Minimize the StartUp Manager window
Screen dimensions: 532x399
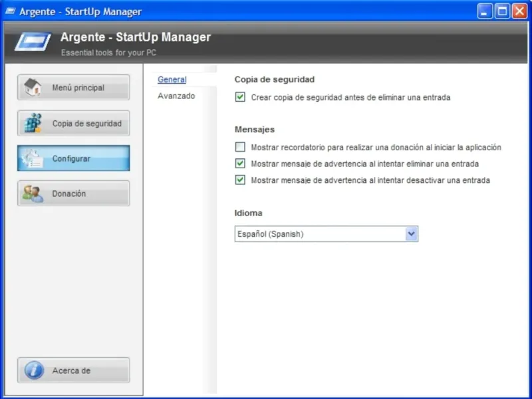(x=485, y=11)
